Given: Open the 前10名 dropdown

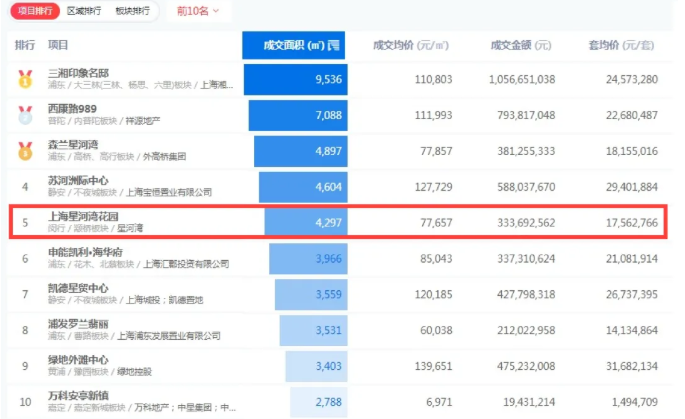Looking at the screenshot, I should coord(198,11).
